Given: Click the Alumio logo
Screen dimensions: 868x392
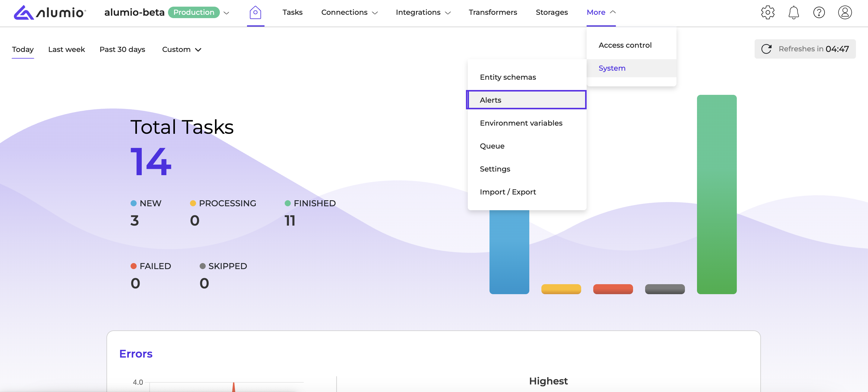Looking at the screenshot, I should click(49, 12).
